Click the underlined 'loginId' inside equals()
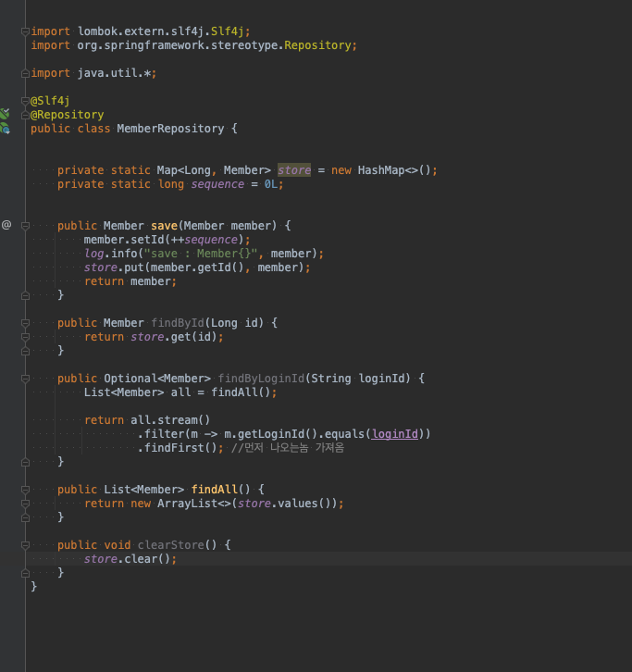632x672 pixels. point(394,434)
